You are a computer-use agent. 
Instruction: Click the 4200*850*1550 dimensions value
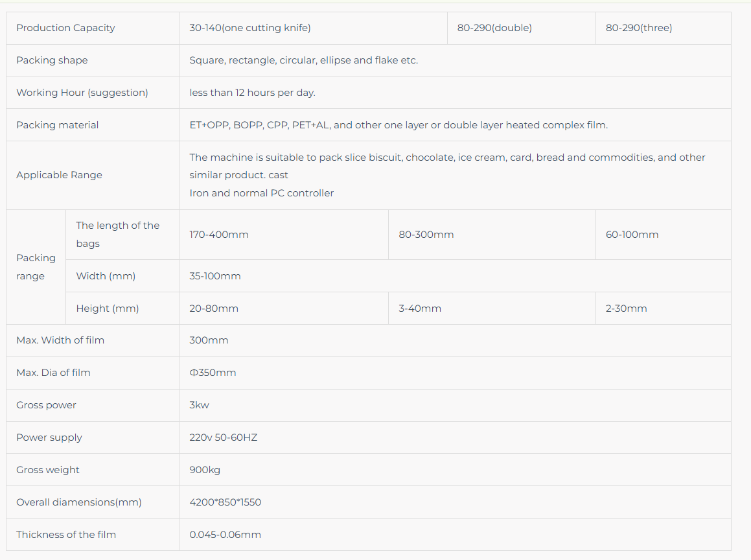point(225,502)
